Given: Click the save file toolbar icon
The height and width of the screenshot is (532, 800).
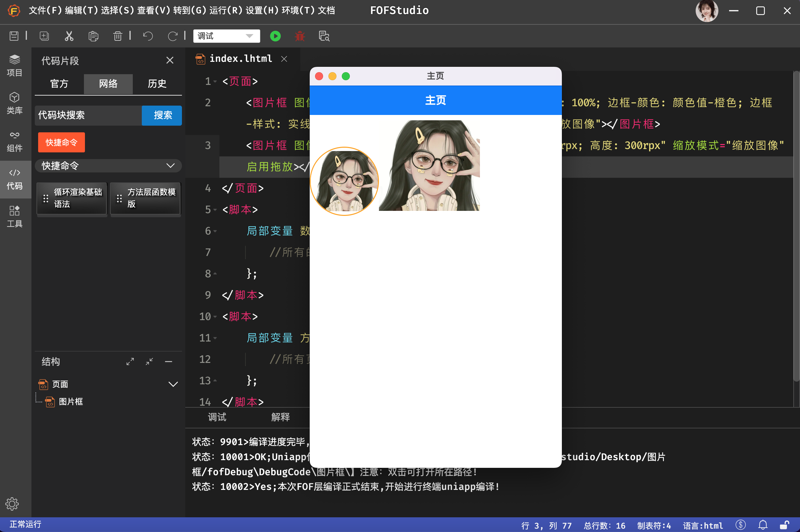Looking at the screenshot, I should [x=14, y=36].
